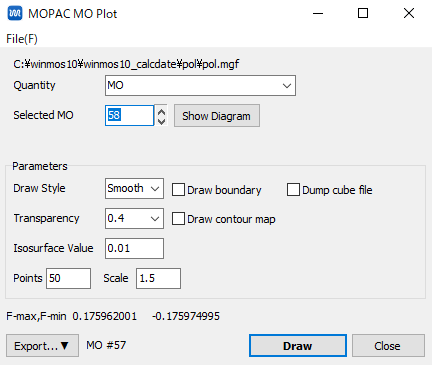This screenshot has width=432, height=365.
Task: Toggle the Draw contour map checkbox
Action: point(178,219)
